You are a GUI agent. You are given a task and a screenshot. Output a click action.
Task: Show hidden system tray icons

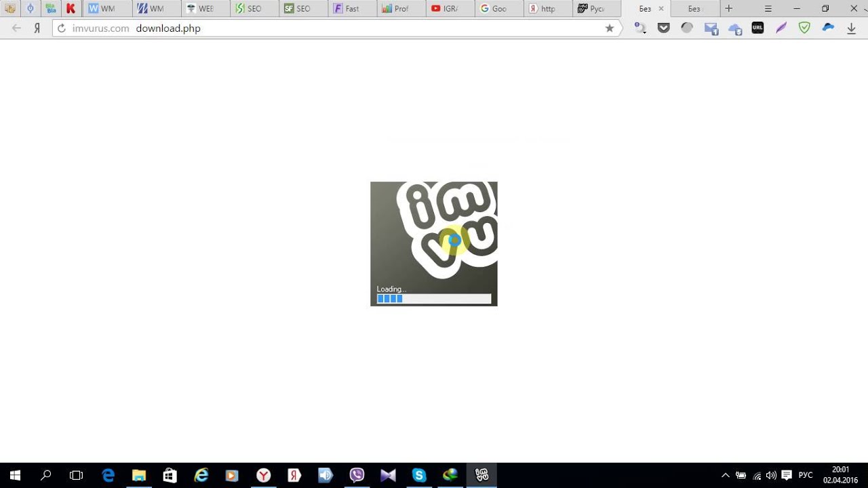pyautogui.click(x=726, y=475)
